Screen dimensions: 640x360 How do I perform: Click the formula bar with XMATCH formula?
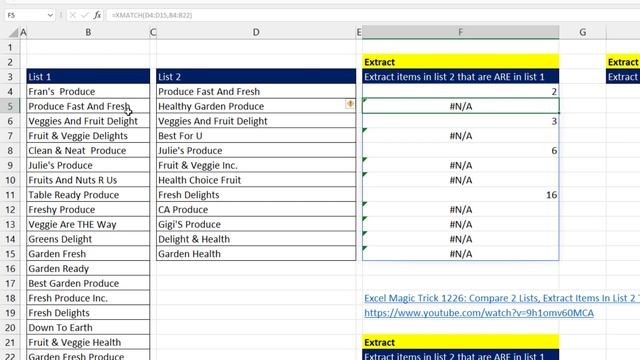click(373, 15)
